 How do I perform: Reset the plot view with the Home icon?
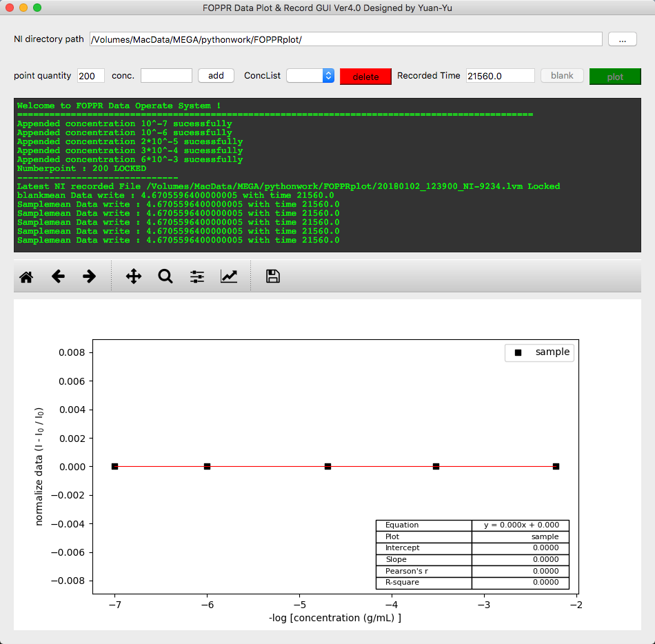(26, 276)
